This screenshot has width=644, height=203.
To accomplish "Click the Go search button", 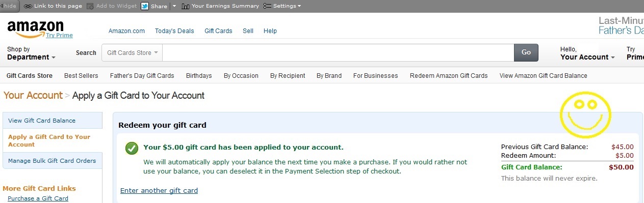I will 526,52.
